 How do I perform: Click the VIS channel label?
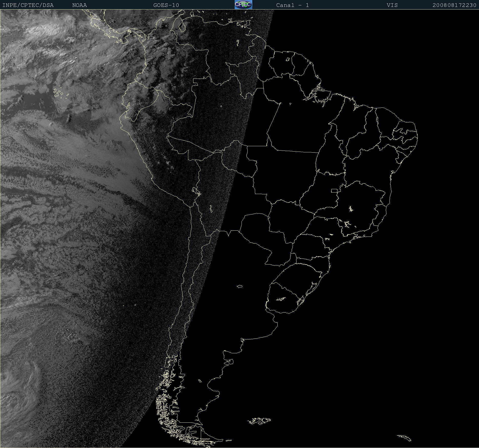[392, 5]
